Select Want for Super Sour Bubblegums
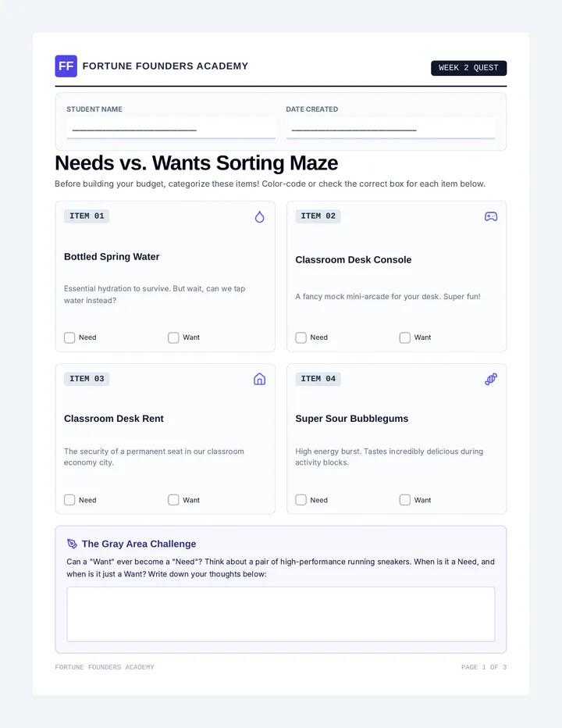This screenshot has width=562, height=728. tap(405, 500)
